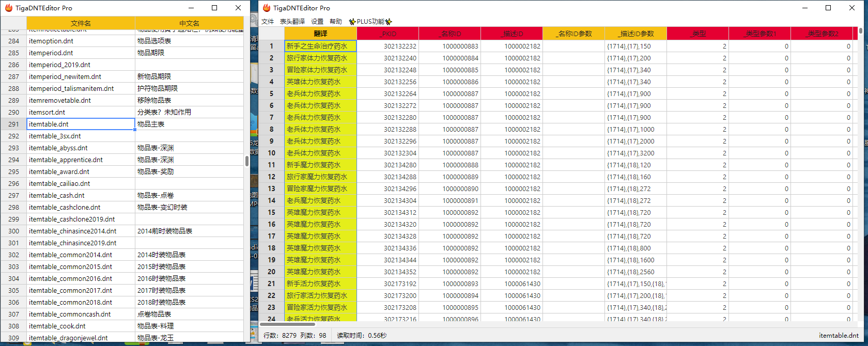Click row header 300 in the file list
This screenshot has height=346, width=868.
13,231
